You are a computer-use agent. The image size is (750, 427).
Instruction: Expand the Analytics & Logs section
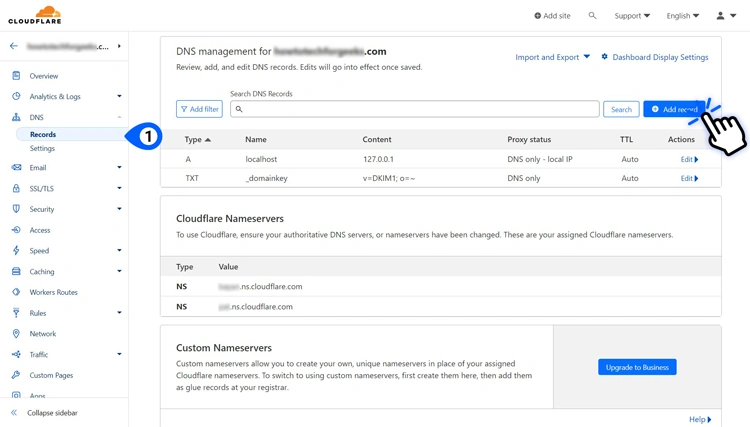pyautogui.click(x=119, y=97)
